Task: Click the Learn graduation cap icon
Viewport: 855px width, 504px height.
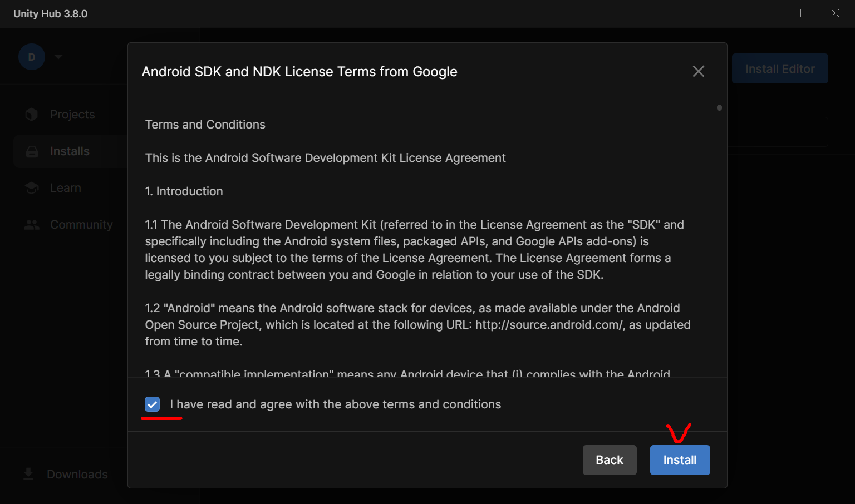Action: 32,188
